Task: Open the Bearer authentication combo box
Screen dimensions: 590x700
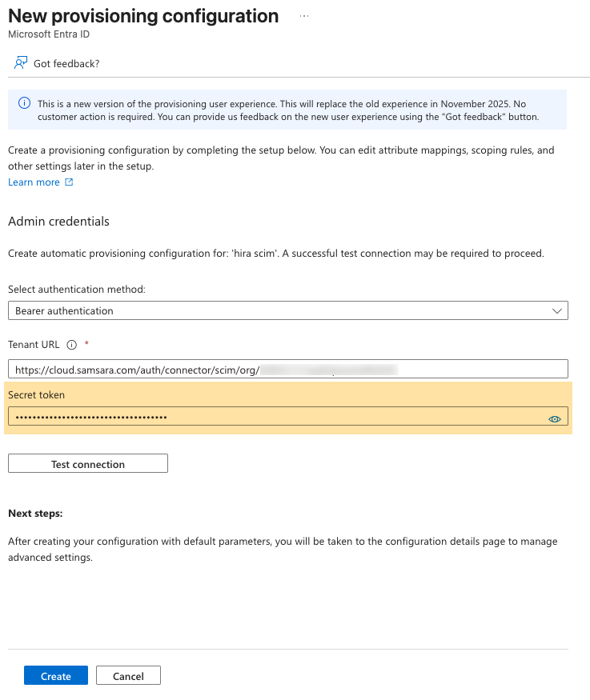Action: [x=280, y=310]
